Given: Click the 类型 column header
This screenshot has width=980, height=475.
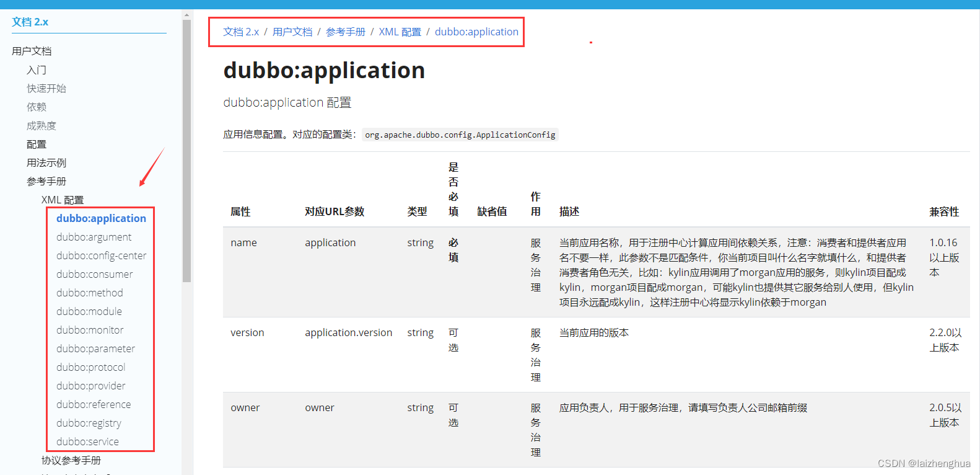Looking at the screenshot, I should tap(417, 211).
